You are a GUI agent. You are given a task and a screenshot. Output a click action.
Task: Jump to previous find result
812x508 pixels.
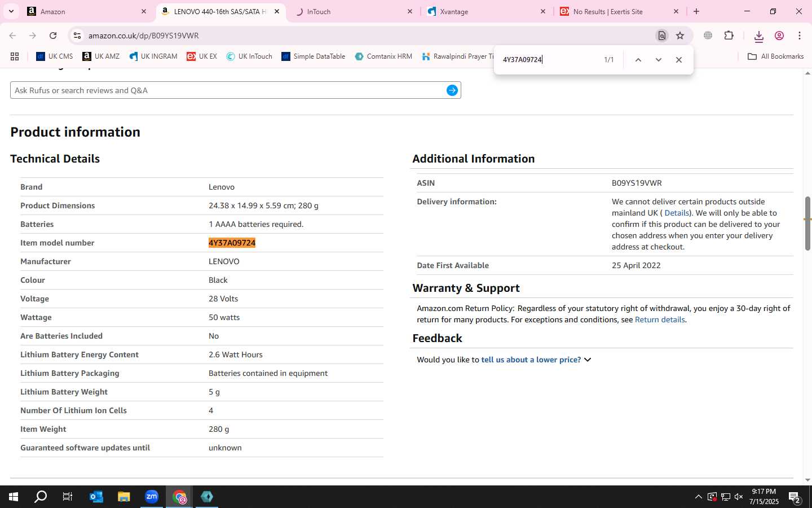pyautogui.click(x=638, y=60)
